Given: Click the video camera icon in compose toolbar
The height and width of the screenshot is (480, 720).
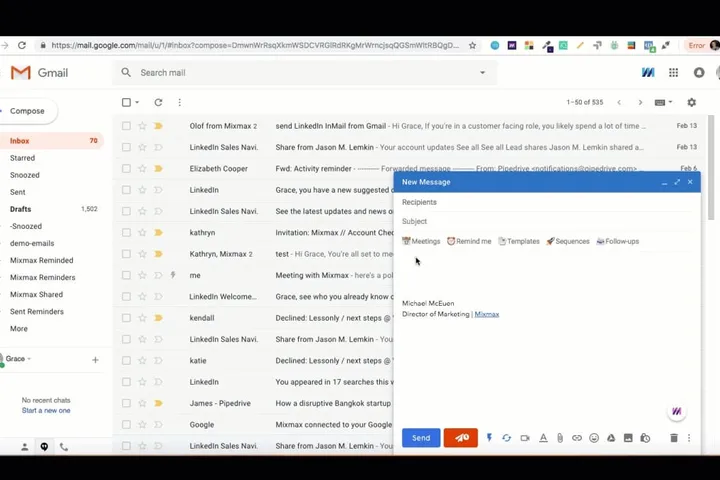Looking at the screenshot, I should click(525, 438).
